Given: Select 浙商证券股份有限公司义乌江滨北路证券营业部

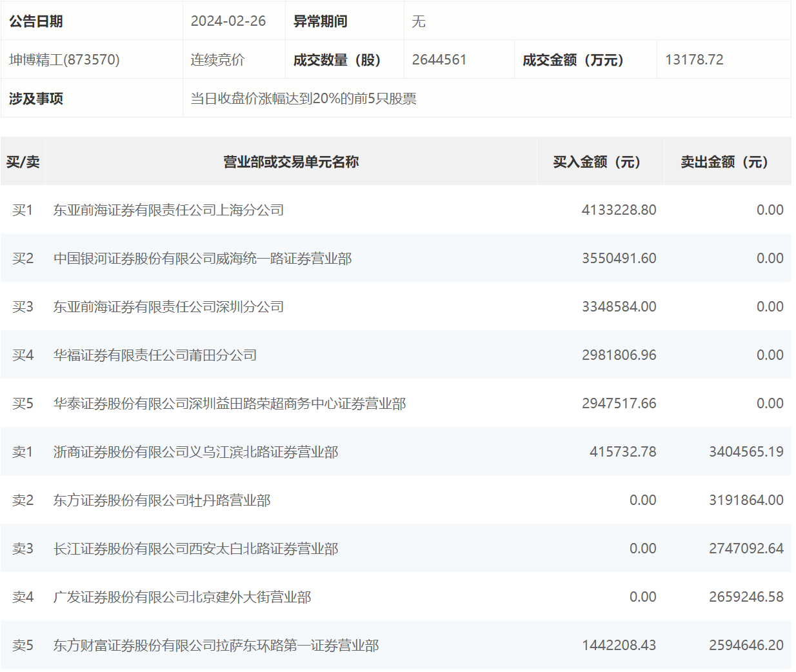Looking at the screenshot, I should click(x=196, y=452).
